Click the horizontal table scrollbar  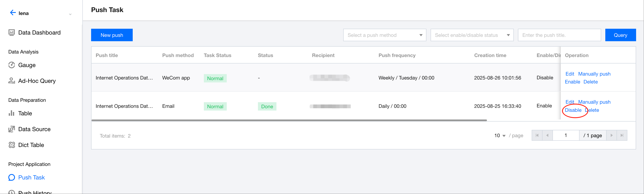click(289, 120)
